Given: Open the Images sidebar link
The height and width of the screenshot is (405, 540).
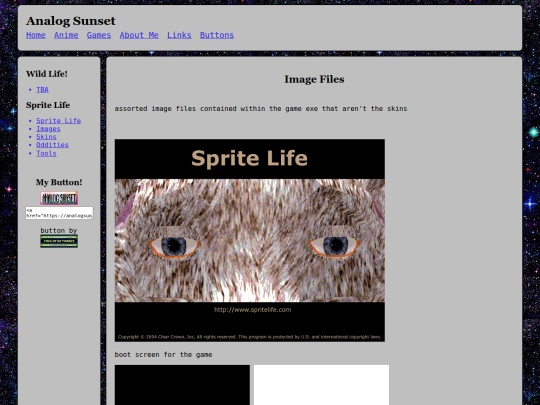Looking at the screenshot, I should point(48,129).
